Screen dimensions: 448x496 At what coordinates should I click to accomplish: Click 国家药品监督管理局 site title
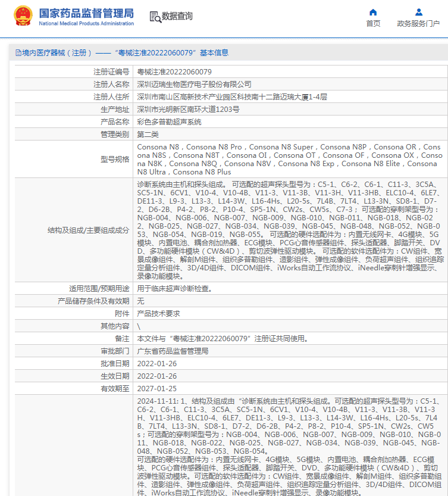coord(86,13)
